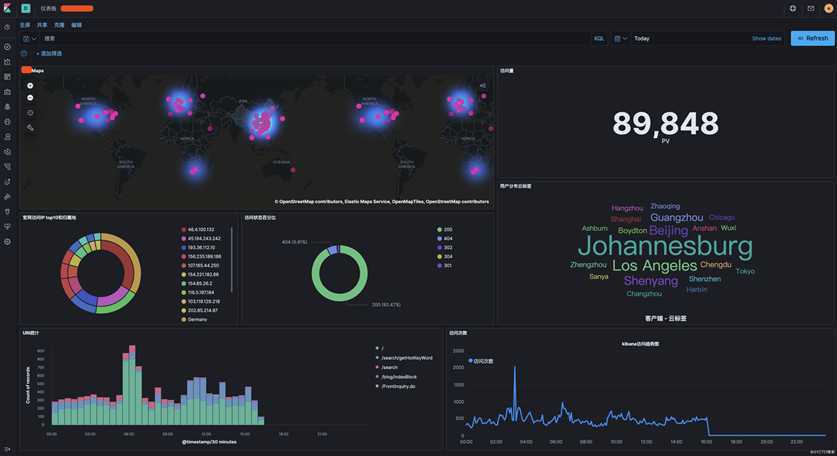Open recently viewed clock icon in sidebar

pyautogui.click(x=7, y=27)
